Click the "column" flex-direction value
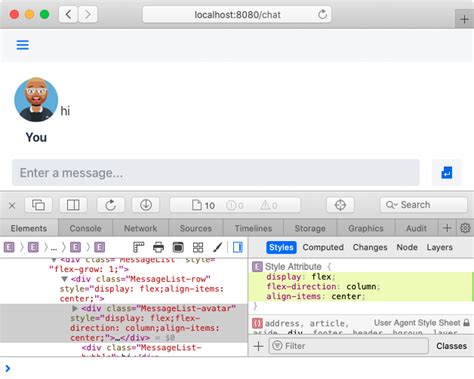 361,287
